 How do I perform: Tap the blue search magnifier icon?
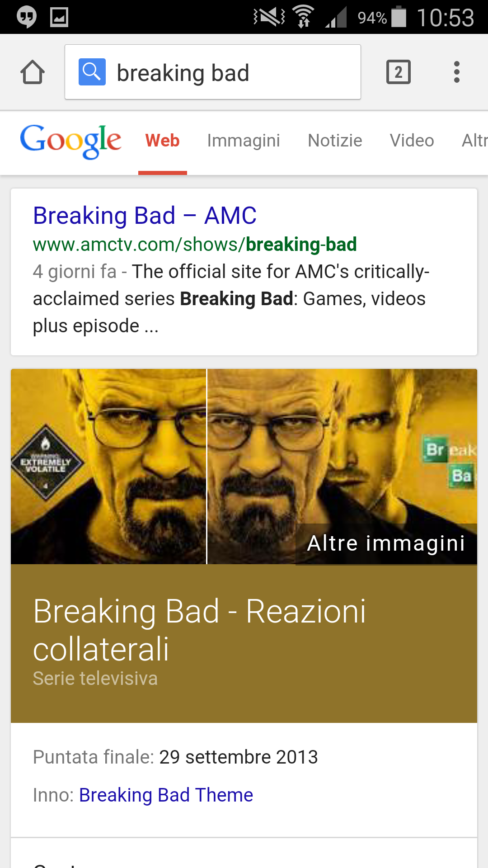(92, 72)
